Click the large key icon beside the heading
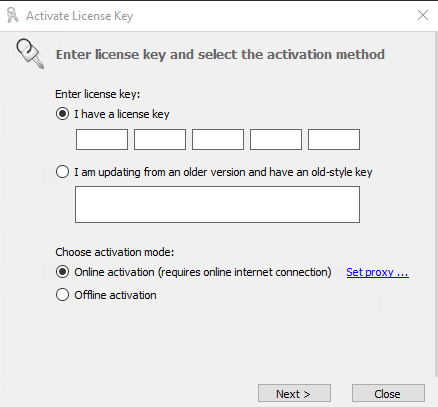438x407 pixels. pyautogui.click(x=30, y=54)
